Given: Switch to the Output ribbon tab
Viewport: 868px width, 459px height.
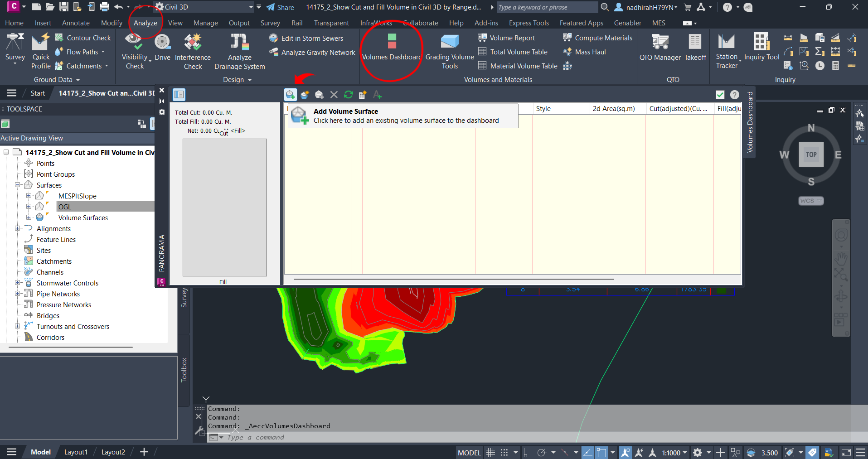Looking at the screenshot, I should (x=239, y=23).
